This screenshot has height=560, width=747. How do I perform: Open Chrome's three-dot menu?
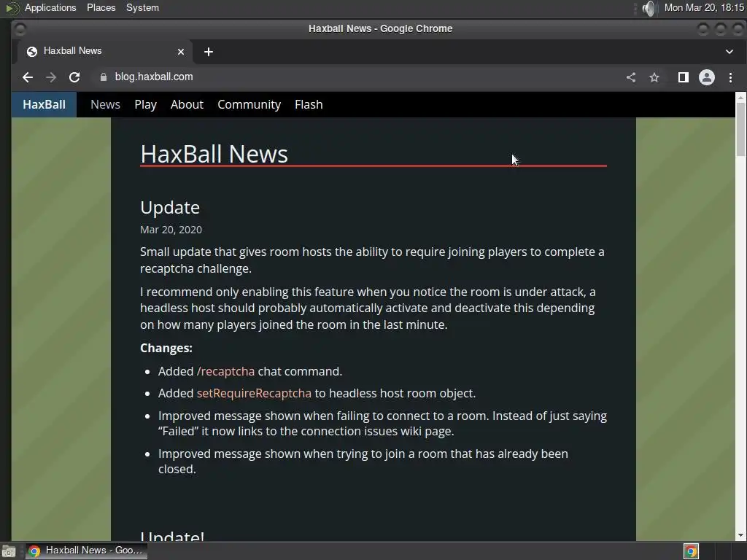point(730,77)
